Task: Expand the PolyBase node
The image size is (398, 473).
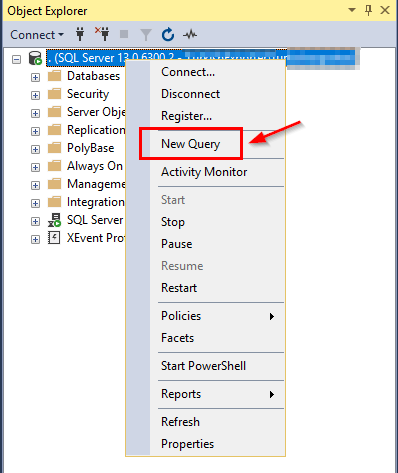Action: click(35, 149)
